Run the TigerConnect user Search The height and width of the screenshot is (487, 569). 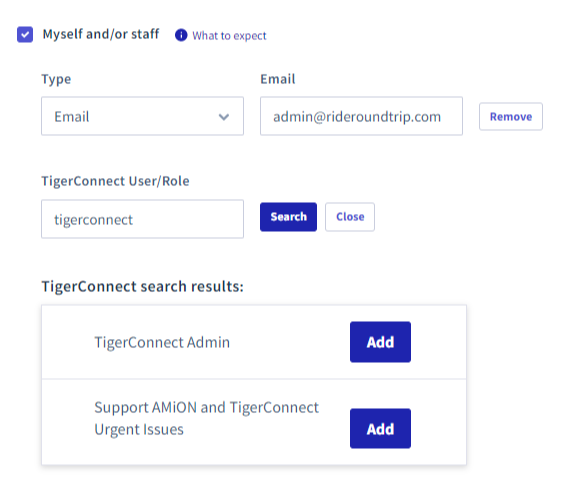pos(288,217)
